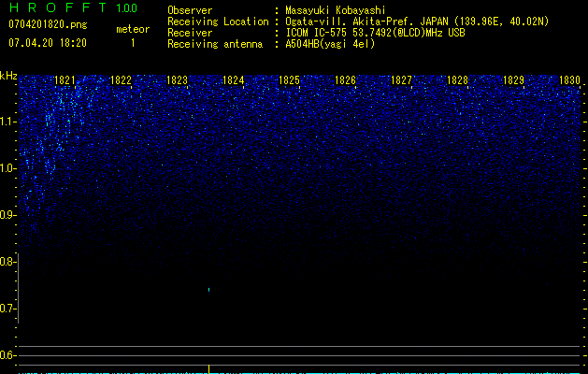The width and height of the screenshot is (588, 374).
Task: Click the 0.8 kHz axis label
Action: click(7, 262)
